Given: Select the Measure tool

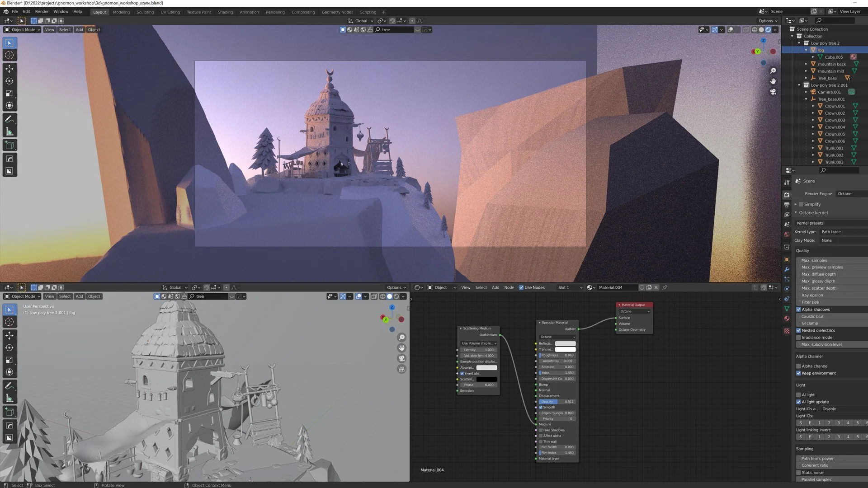Looking at the screenshot, I should click(x=9, y=132).
